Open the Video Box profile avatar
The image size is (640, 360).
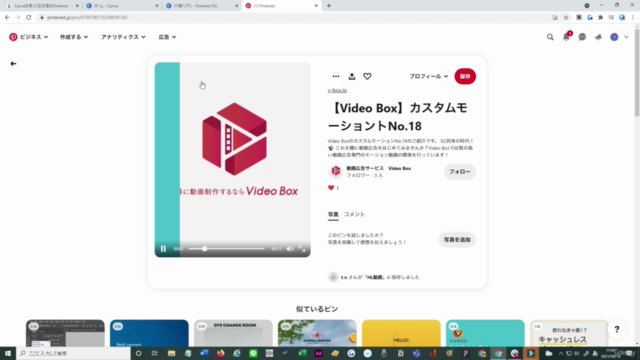pos(336,171)
